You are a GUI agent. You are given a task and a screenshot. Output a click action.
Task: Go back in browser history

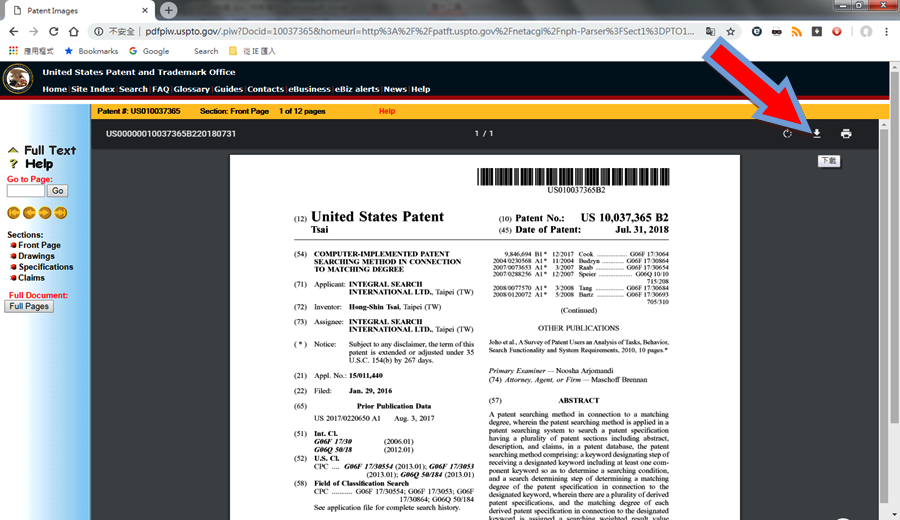pyautogui.click(x=14, y=32)
